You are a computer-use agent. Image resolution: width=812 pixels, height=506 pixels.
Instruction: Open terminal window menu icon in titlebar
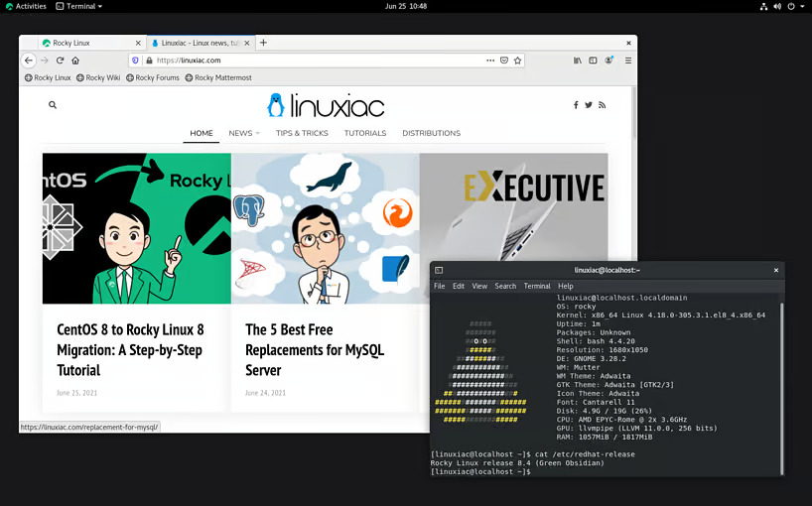pyautogui.click(x=439, y=270)
